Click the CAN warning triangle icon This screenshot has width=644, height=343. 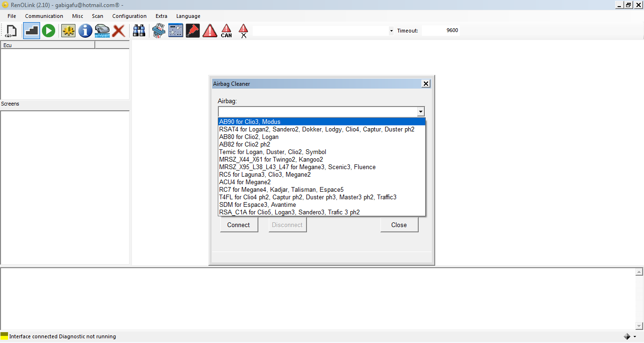click(226, 31)
